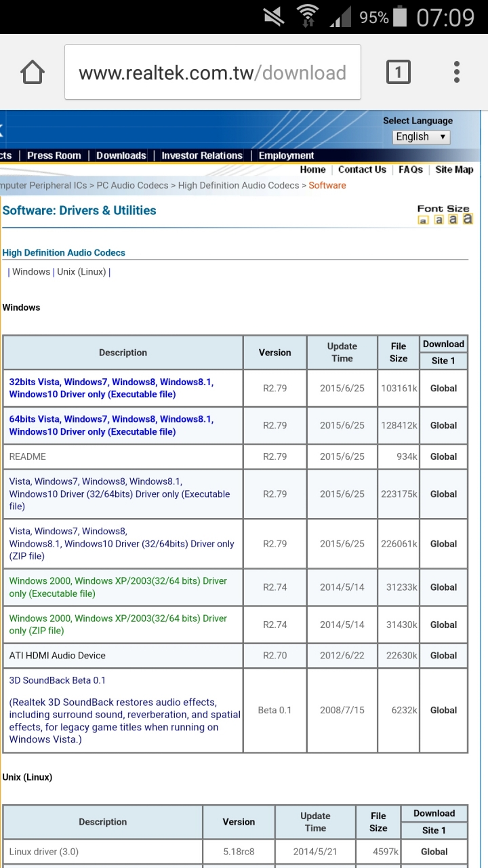
Task: Click the PC Audio Codecs breadcrumb
Action: point(132,185)
